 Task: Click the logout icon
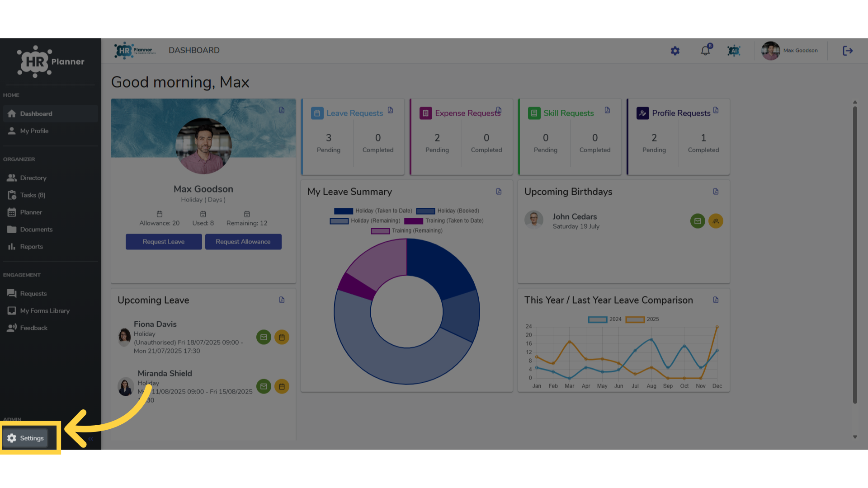click(848, 51)
